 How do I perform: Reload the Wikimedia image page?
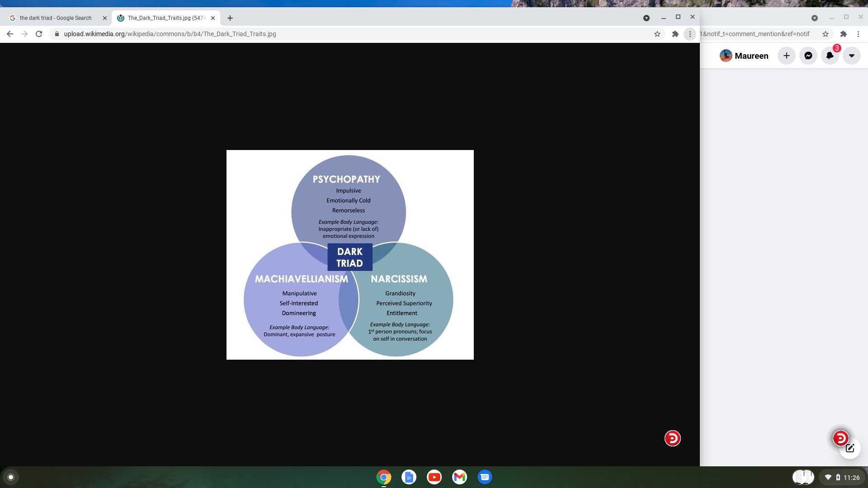coord(39,34)
